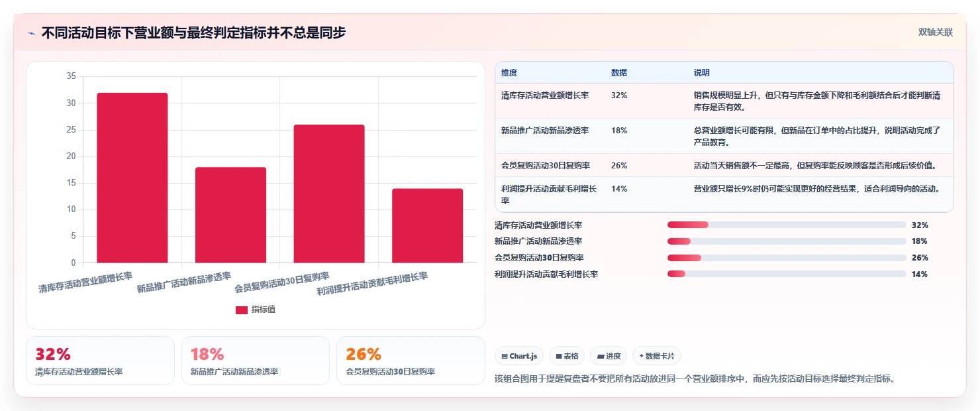Screen dimensions: 980x411
Task: Click the 双轴关联 label in header
Action: (x=935, y=32)
